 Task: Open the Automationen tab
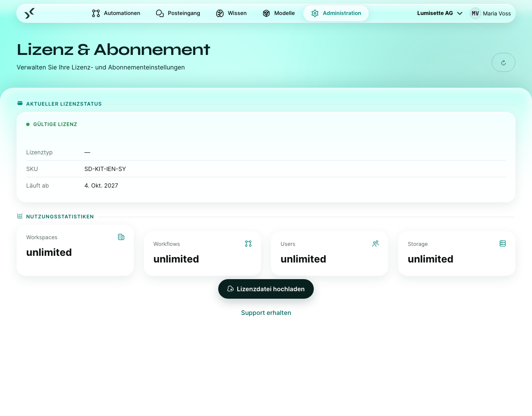click(116, 13)
